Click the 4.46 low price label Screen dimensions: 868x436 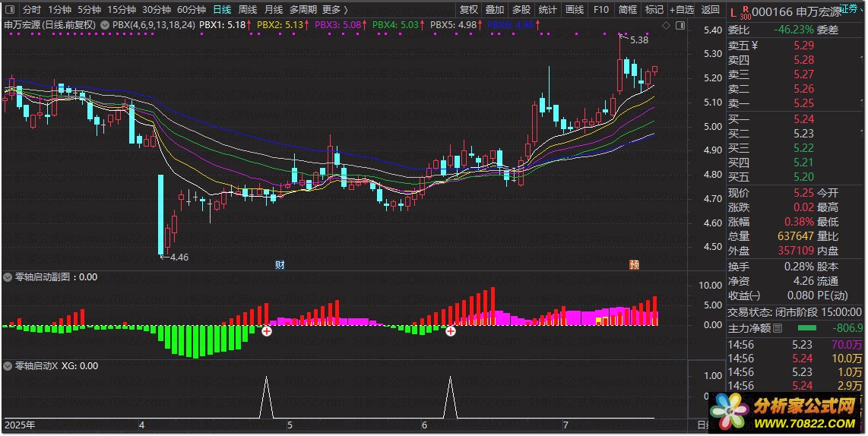point(179,257)
